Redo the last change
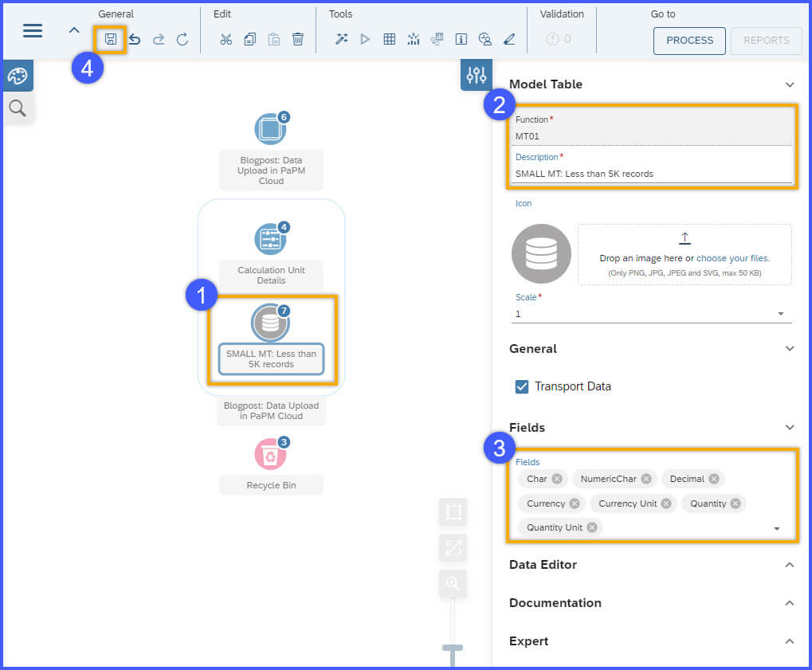The height and width of the screenshot is (670, 812). (159, 39)
